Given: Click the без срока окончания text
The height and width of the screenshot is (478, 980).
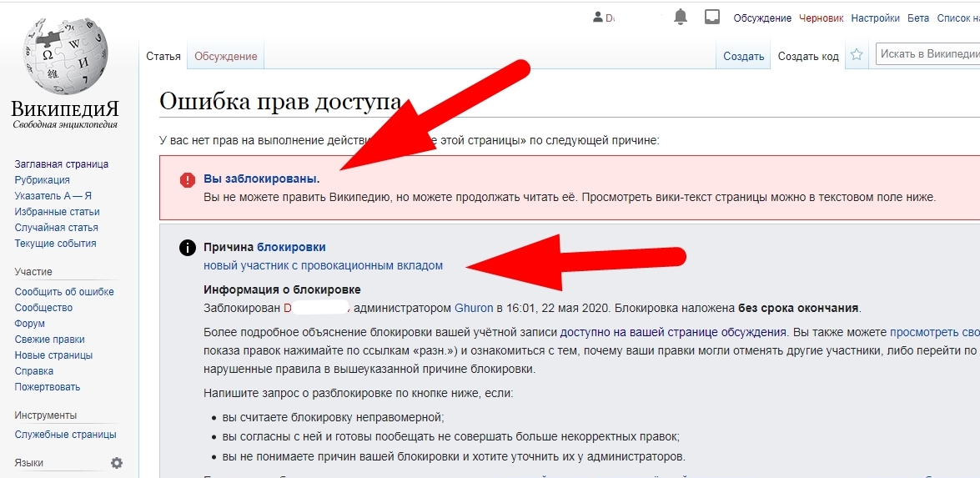Looking at the screenshot, I should click(799, 308).
